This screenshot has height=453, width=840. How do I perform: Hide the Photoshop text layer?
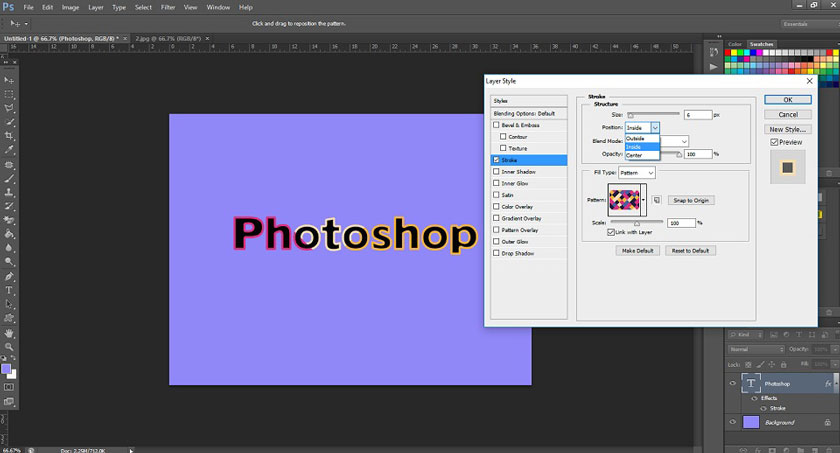tap(732, 383)
